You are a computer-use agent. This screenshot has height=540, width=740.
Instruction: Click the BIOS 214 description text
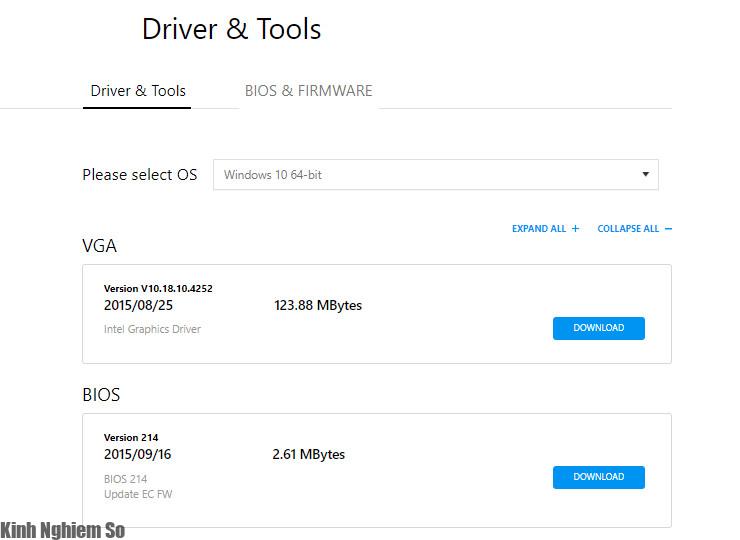126,479
